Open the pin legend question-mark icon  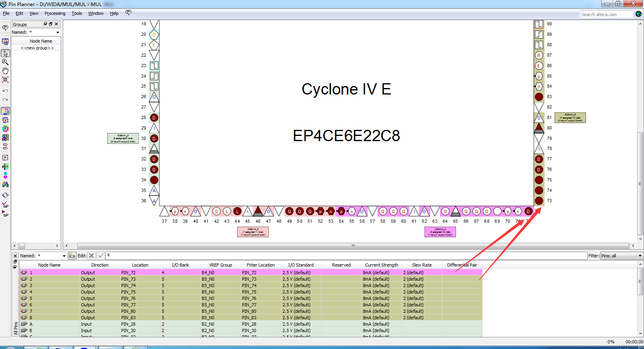click(5, 175)
